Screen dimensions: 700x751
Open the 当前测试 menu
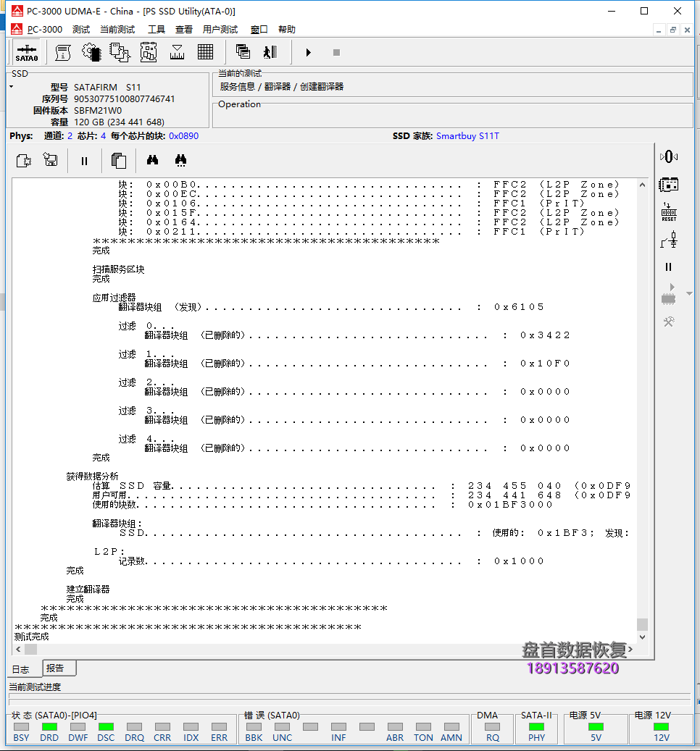(x=117, y=30)
